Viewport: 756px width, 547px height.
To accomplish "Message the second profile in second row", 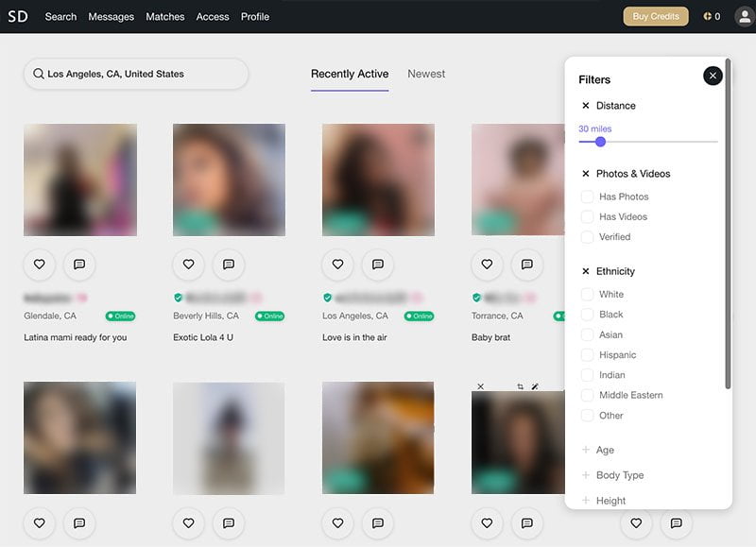I will tap(229, 522).
